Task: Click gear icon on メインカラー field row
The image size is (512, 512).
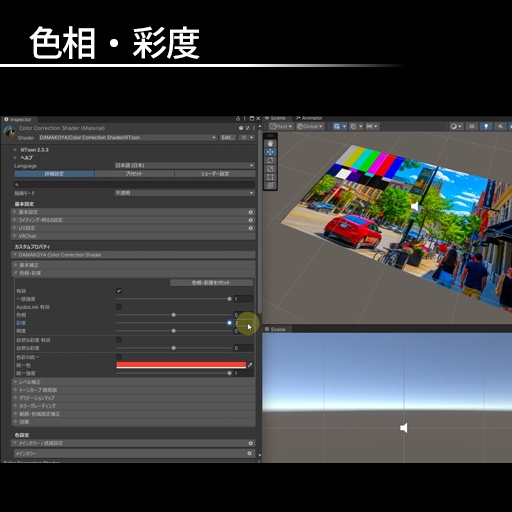Action: (249, 453)
